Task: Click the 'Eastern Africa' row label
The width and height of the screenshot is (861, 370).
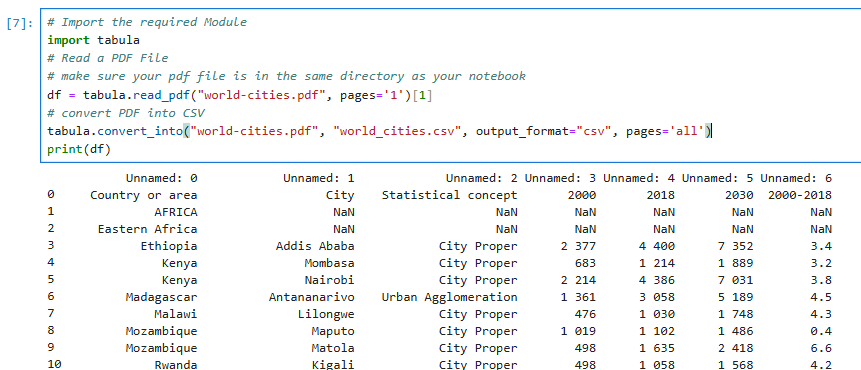Action: 147,229
